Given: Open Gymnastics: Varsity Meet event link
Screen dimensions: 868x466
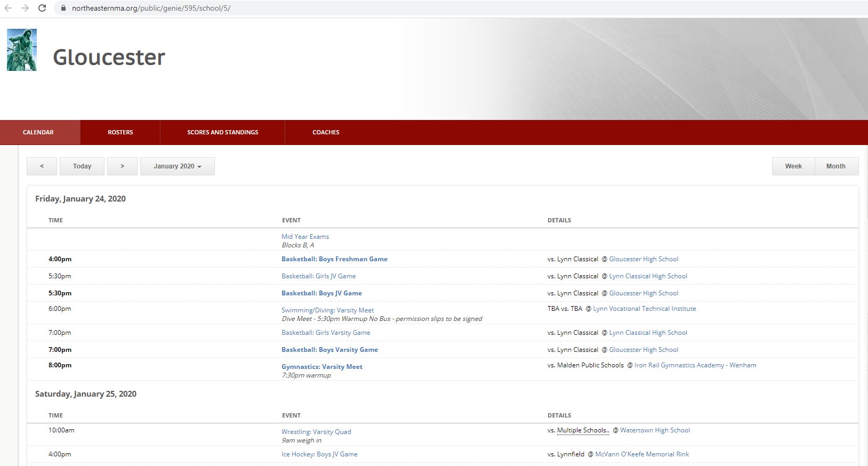Looking at the screenshot, I should 322,367.
